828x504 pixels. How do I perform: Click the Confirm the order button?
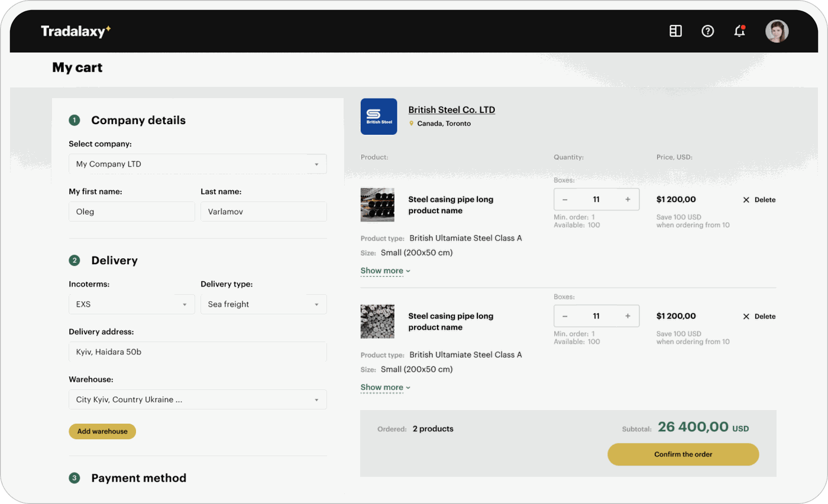coord(683,454)
